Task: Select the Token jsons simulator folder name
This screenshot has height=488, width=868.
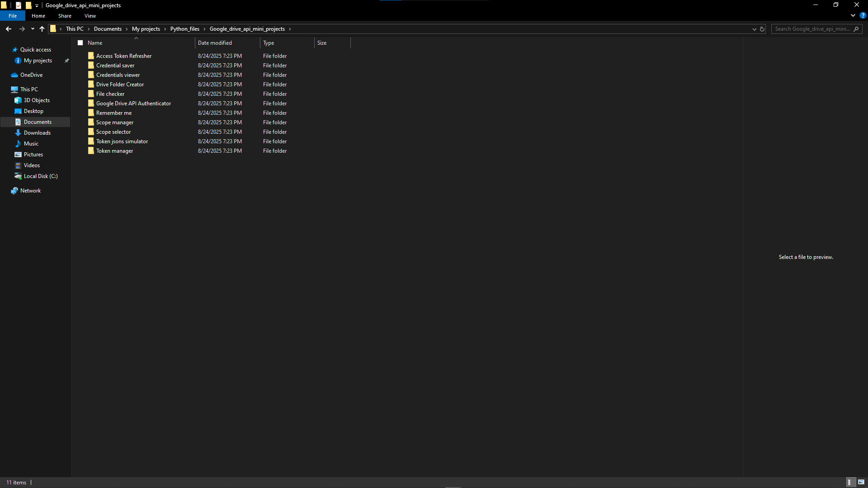Action: click(122, 141)
